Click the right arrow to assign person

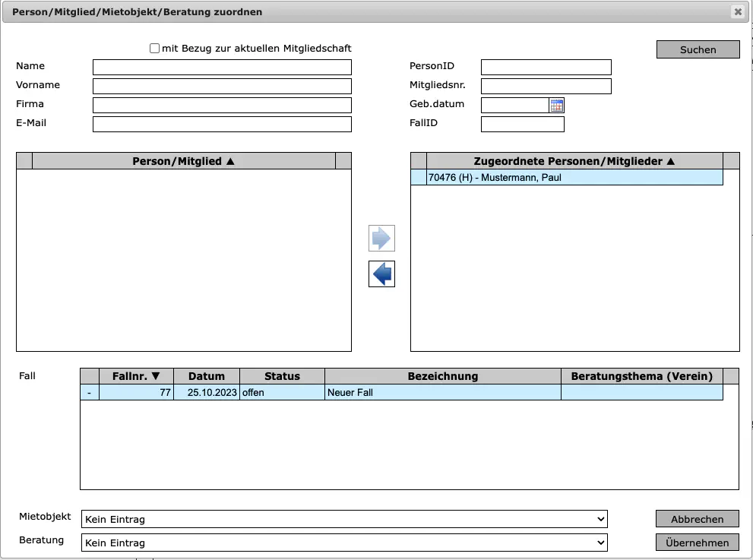pos(381,239)
